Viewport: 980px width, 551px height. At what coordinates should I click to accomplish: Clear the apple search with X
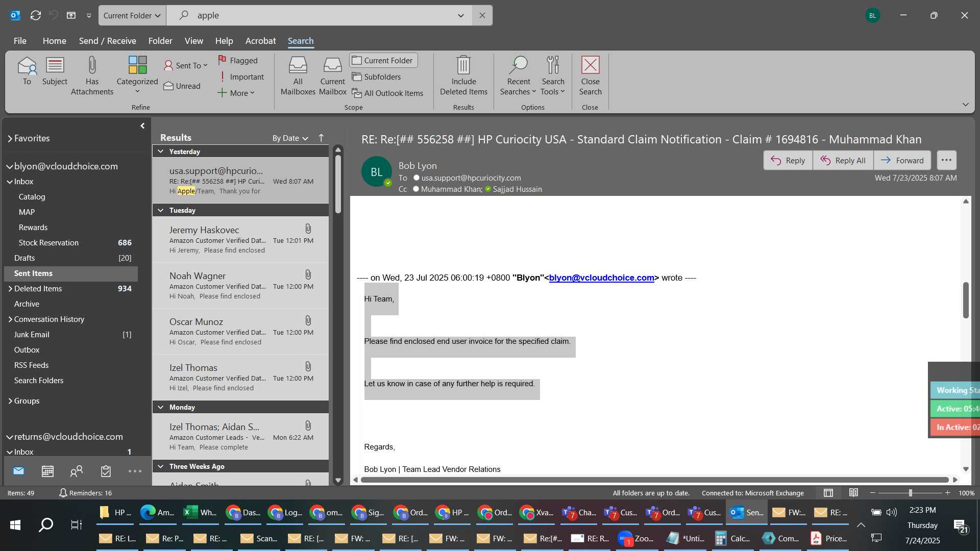pos(482,15)
